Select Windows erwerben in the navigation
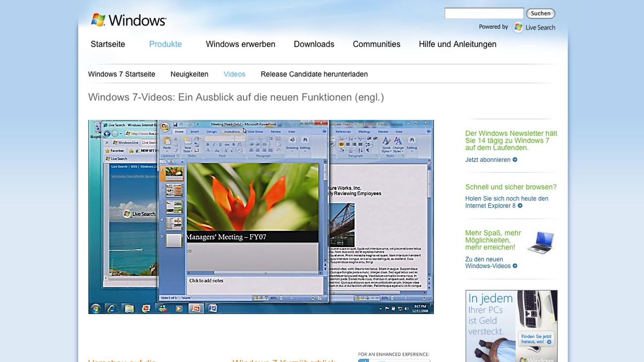 coord(240,44)
